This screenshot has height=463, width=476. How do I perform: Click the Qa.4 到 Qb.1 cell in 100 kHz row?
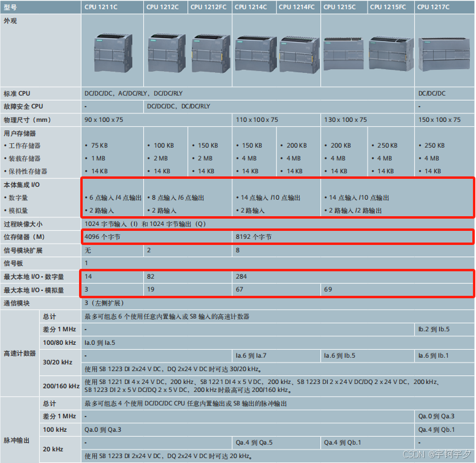click(x=444, y=430)
